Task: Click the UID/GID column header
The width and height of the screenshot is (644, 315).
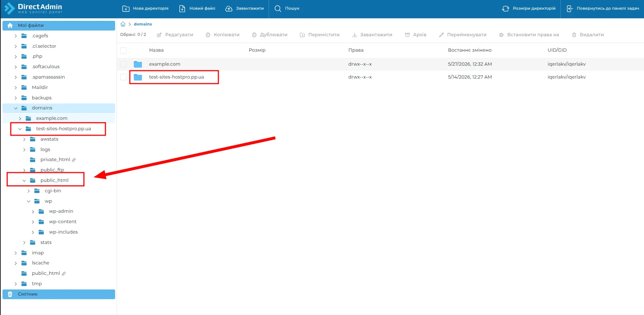Action: pos(557,50)
